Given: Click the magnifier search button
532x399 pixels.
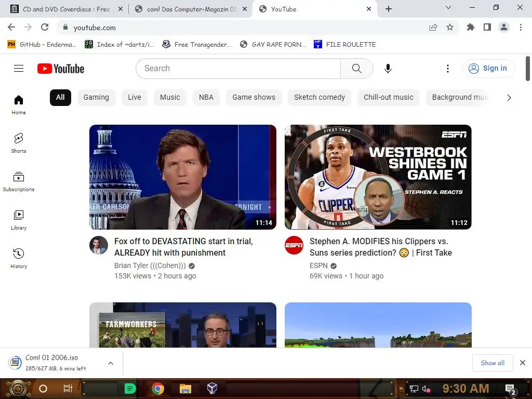Looking at the screenshot, I should (356, 69).
